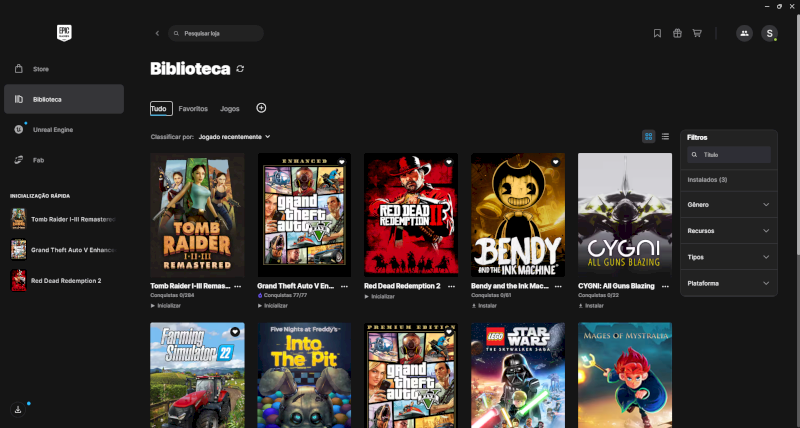Toggle favorite heart on Bendy cover

point(556,162)
